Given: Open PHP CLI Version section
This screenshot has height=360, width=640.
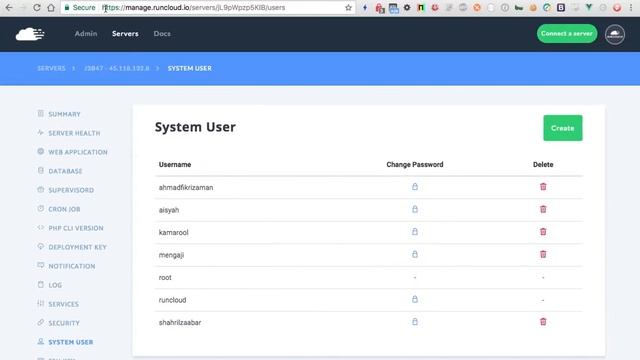Looking at the screenshot, I should [76, 228].
